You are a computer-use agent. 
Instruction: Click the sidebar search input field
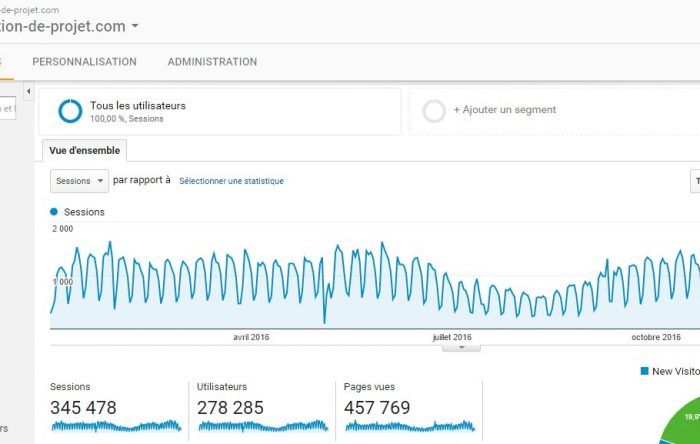pyautogui.click(x=8, y=108)
